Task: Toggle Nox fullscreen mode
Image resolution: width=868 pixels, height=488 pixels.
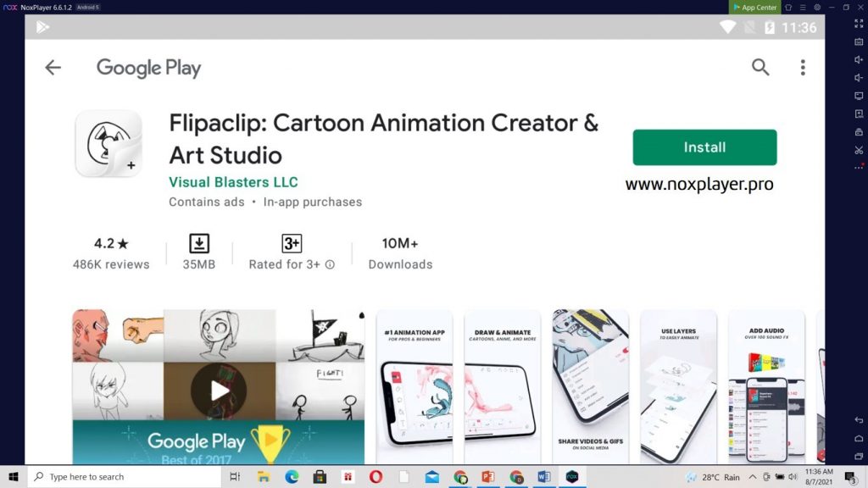Action: [x=859, y=23]
